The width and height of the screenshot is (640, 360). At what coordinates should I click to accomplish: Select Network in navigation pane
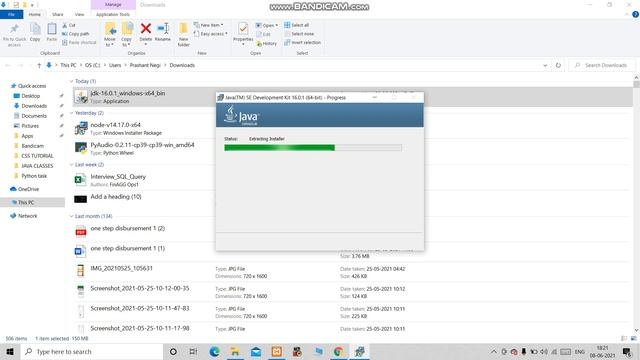(x=27, y=216)
